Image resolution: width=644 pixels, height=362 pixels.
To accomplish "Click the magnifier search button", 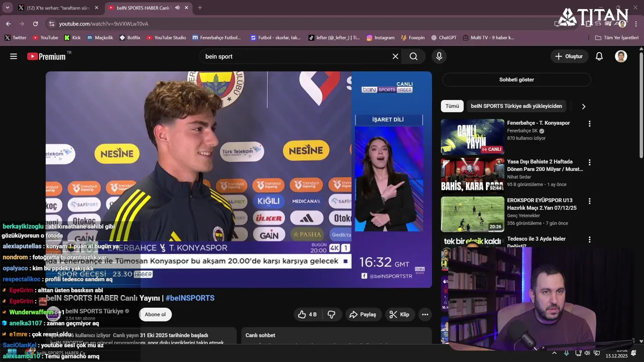I will pos(414,56).
